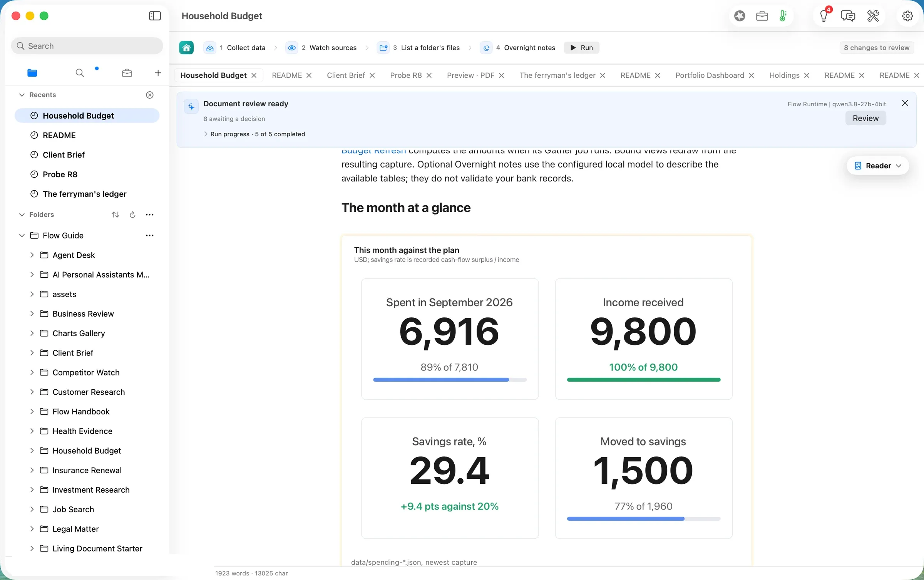This screenshot has width=924, height=580.
Task: Open 8 changes to review
Action: (877, 48)
